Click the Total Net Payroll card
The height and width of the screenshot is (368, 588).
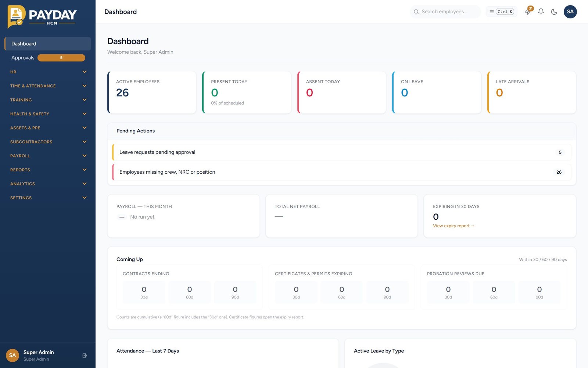click(x=342, y=216)
